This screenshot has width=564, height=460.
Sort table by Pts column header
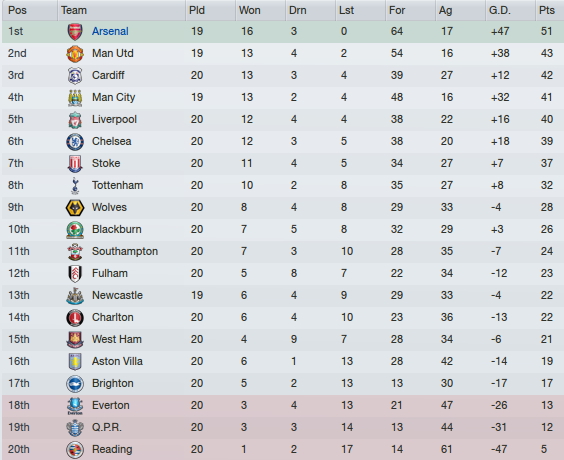pos(549,10)
